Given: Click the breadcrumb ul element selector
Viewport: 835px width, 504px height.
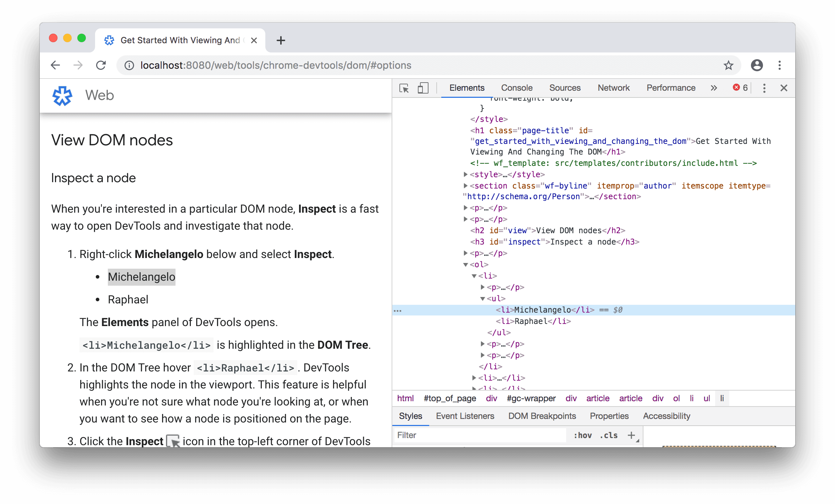Looking at the screenshot, I should click(x=706, y=398).
